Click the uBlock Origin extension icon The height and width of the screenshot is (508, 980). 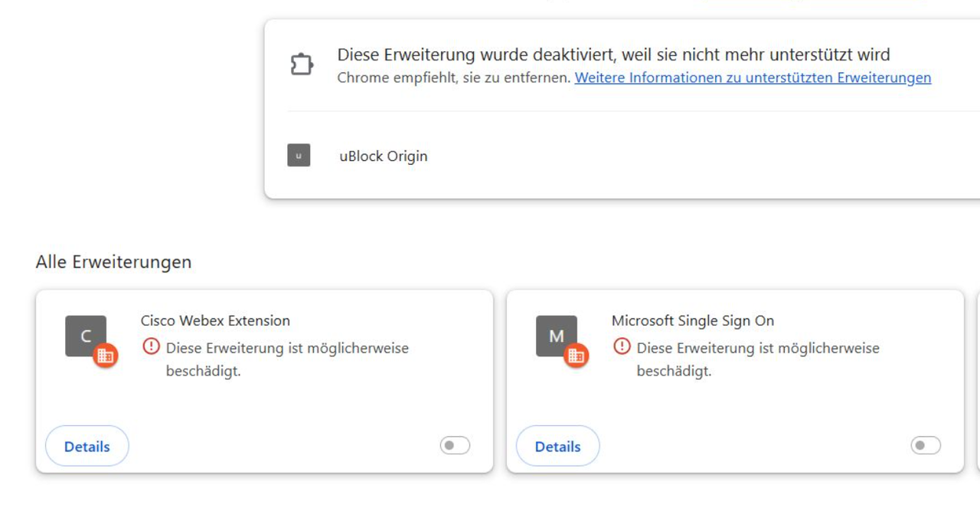(x=299, y=156)
